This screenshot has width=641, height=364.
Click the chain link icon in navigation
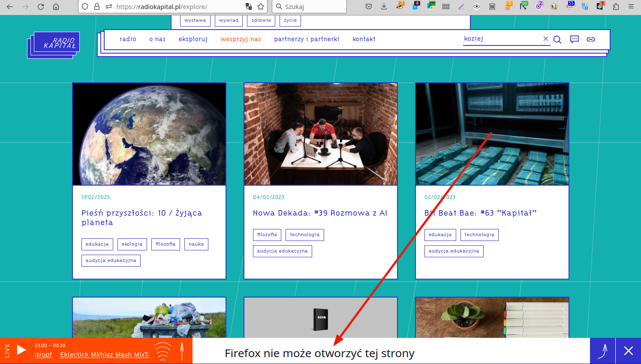pos(591,39)
